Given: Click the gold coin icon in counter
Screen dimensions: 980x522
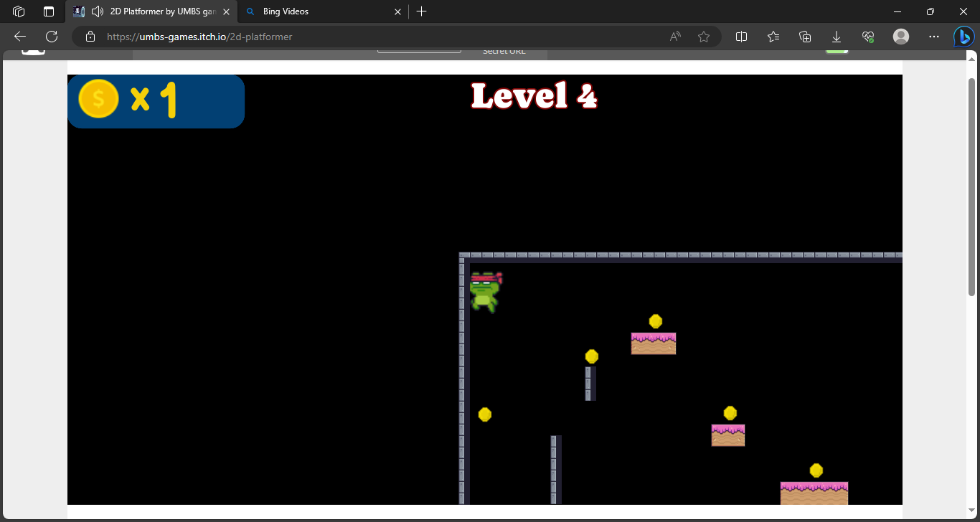Looking at the screenshot, I should tap(98, 99).
